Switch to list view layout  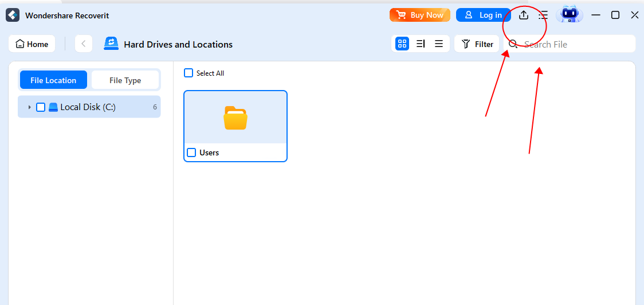click(439, 44)
